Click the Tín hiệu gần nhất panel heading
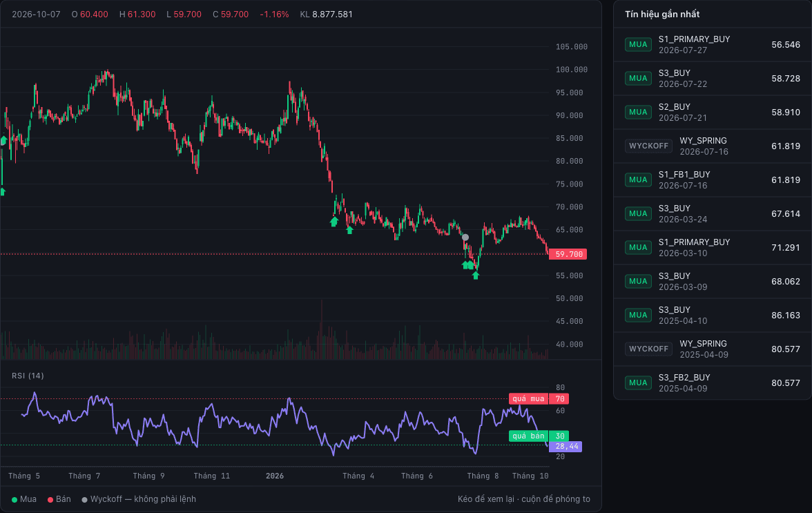 pos(661,14)
